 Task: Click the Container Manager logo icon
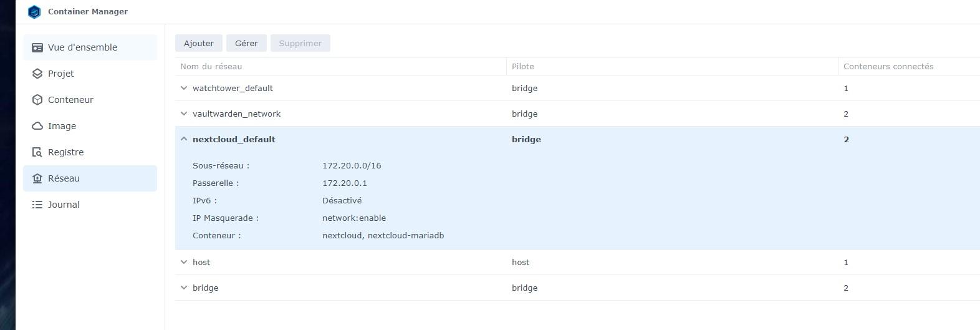pyautogui.click(x=34, y=12)
